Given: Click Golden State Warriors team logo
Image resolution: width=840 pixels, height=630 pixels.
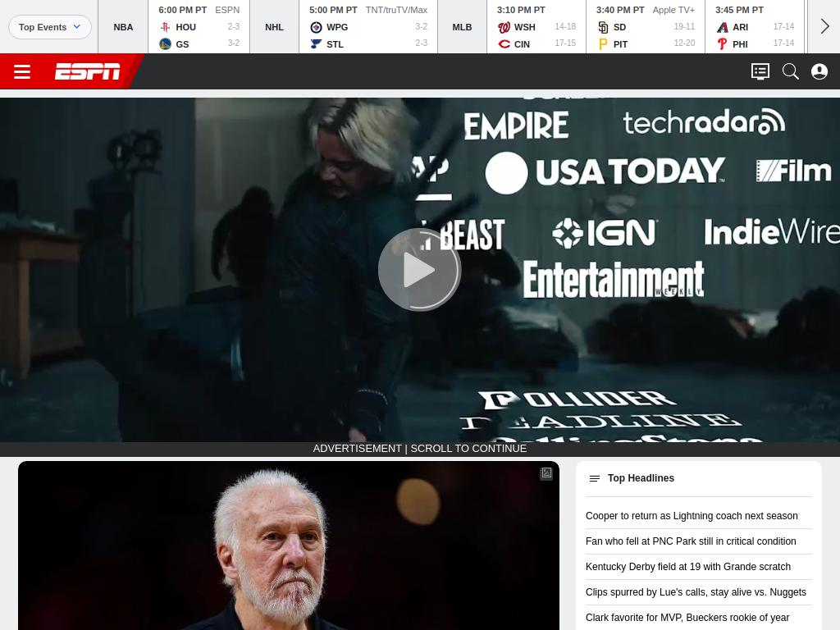Looking at the screenshot, I should tap(165, 44).
